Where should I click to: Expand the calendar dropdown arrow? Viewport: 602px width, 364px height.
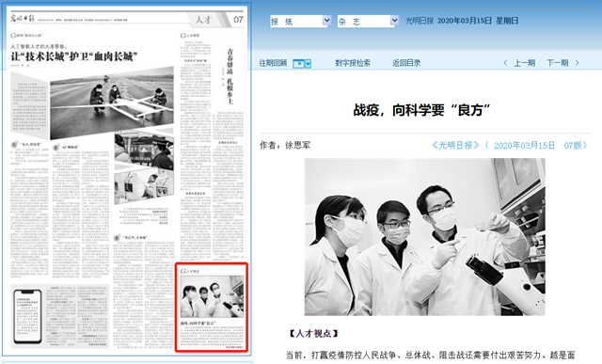(x=308, y=64)
